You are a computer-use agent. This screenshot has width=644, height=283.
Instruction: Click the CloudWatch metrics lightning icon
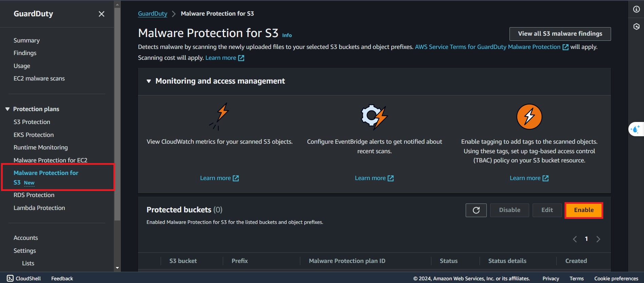(220, 116)
